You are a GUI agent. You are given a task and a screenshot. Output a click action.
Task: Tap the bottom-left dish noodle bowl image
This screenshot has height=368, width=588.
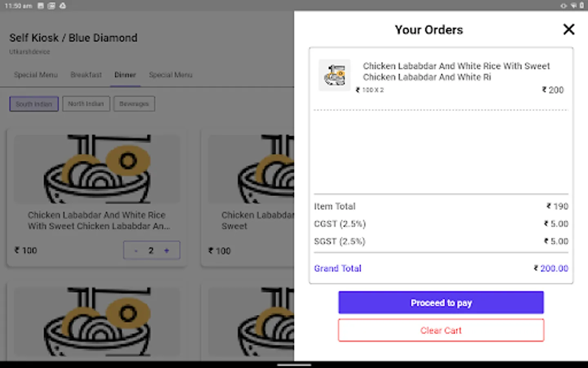(97, 322)
